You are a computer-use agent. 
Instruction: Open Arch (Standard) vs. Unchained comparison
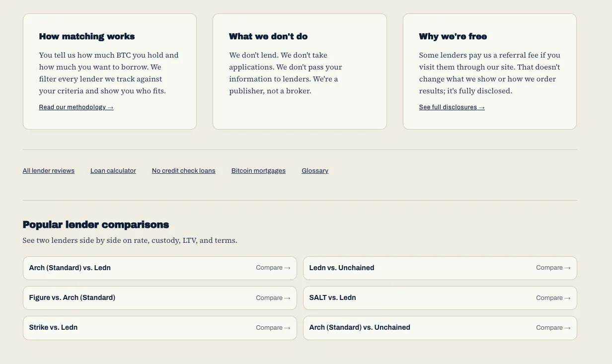[x=440, y=328]
